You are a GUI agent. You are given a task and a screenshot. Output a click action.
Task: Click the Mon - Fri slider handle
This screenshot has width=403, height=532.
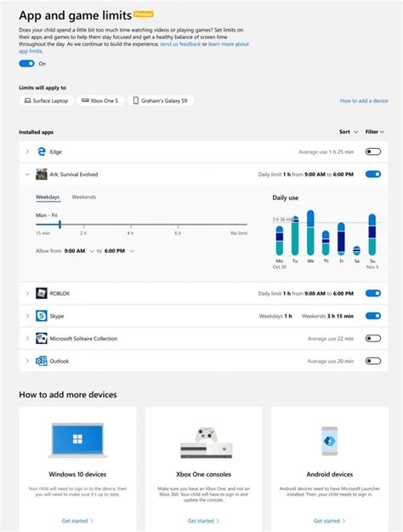pyautogui.click(x=60, y=224)
